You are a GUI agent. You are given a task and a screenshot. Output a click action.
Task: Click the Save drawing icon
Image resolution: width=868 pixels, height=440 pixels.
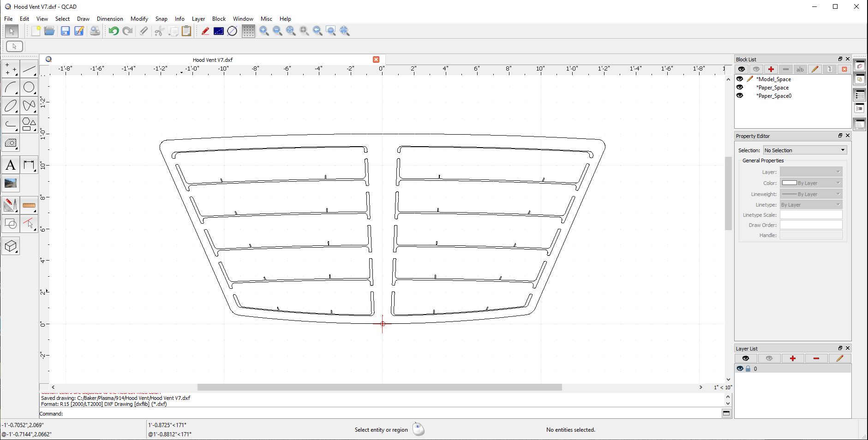click(x=66, y=31)
